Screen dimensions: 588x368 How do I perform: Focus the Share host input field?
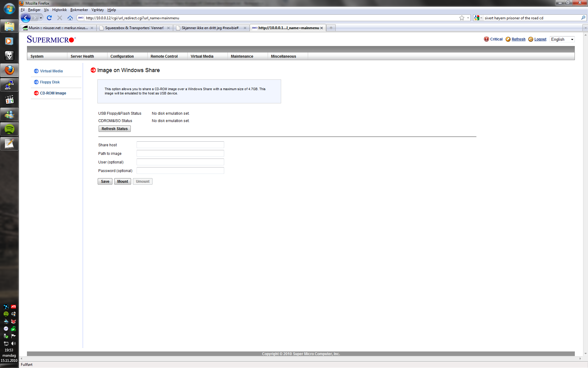(180, 145)
